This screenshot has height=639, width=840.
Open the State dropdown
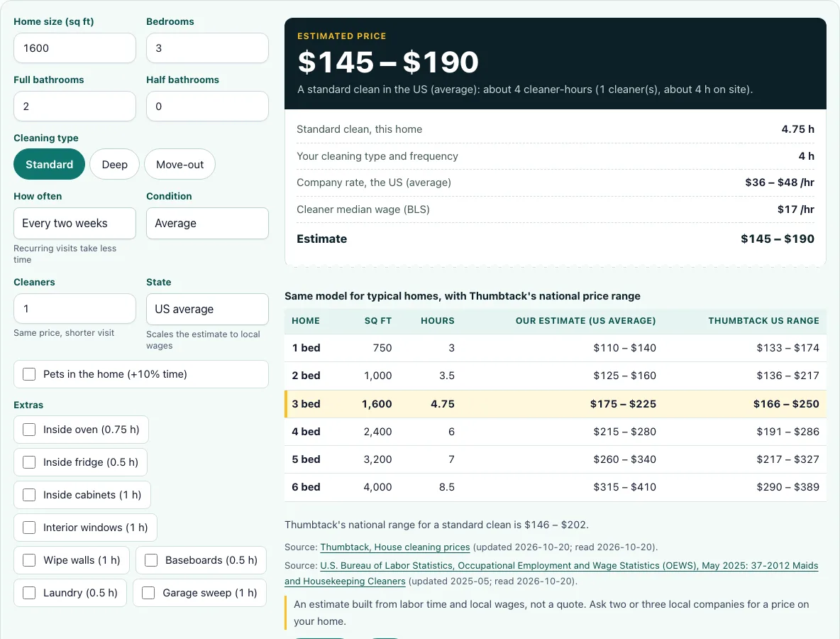tap(207, 310)
